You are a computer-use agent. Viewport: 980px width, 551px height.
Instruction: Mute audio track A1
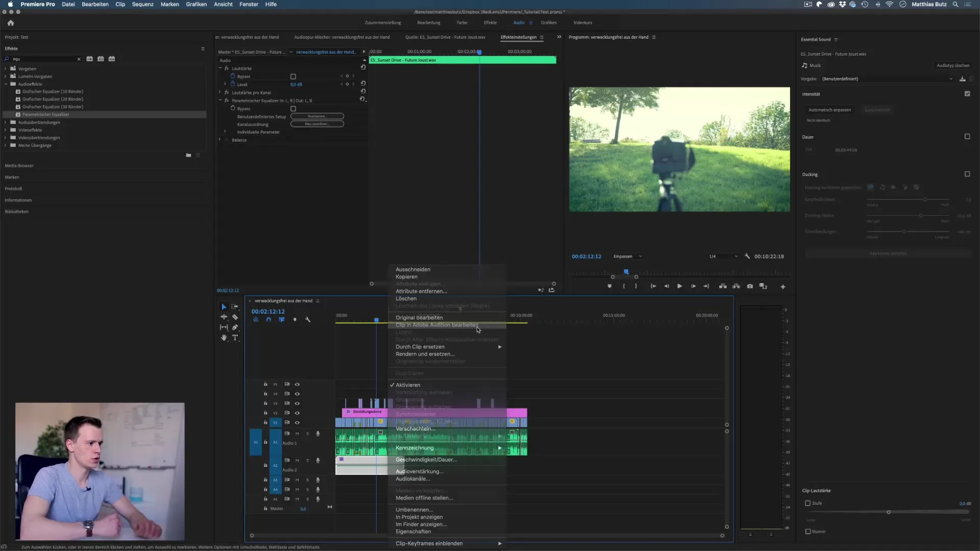(x=297, y=434)
